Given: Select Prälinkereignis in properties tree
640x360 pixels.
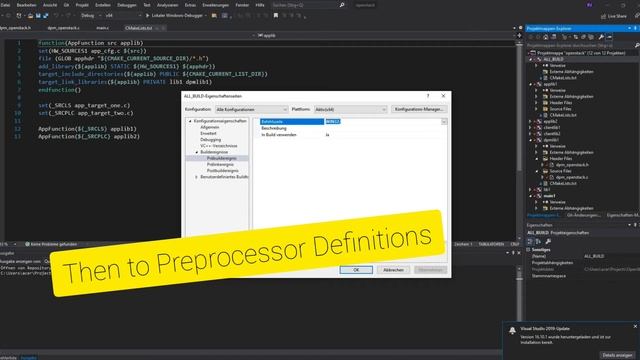Looking at the screenshot, I should tap(220, 164).
